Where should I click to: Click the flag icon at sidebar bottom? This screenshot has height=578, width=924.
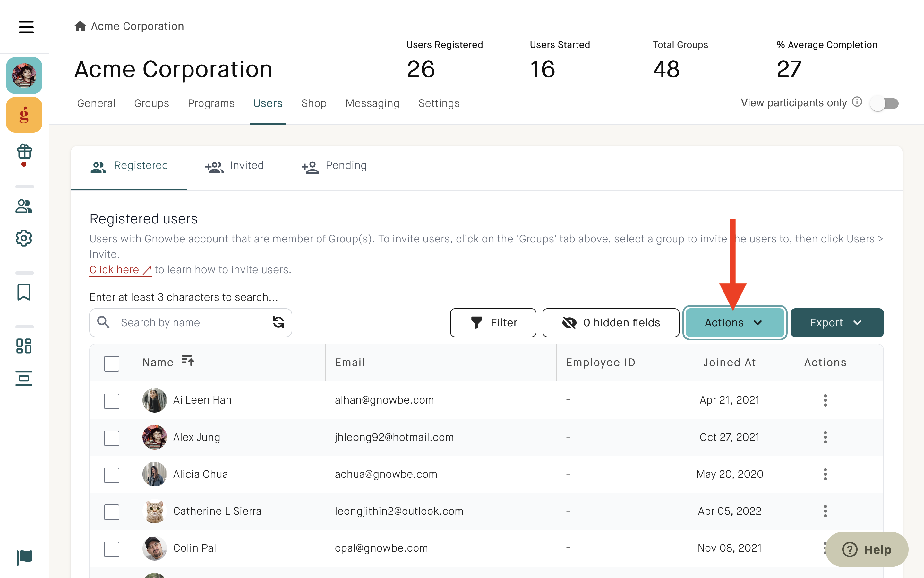coord(24,557)
